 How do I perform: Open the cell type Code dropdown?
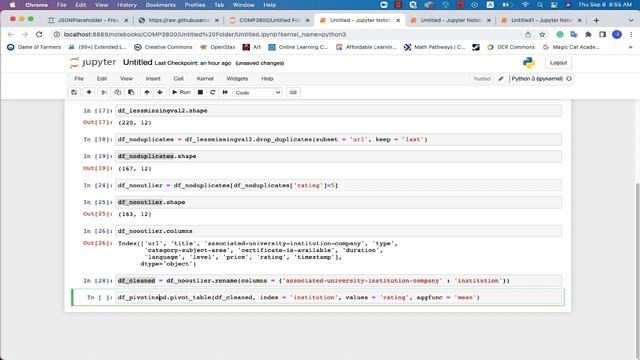pos(258,93)
